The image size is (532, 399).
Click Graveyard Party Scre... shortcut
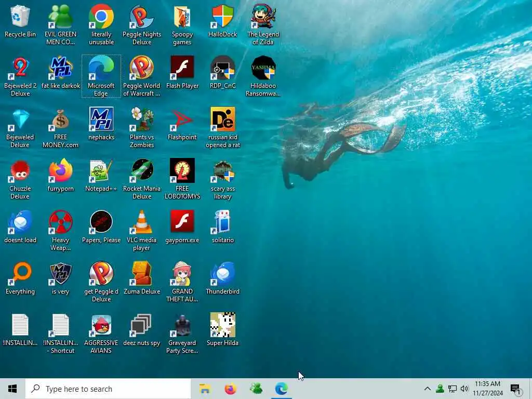coord(182,334)
